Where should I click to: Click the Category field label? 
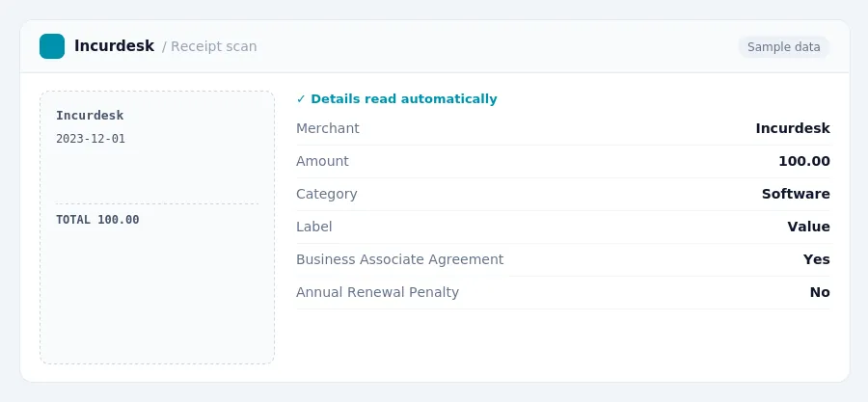(x=327, y=194)
